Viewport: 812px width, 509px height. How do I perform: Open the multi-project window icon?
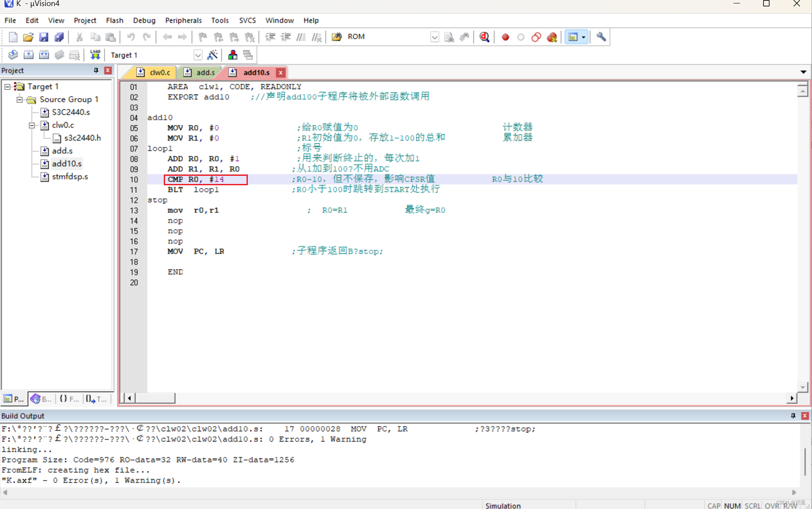[248, 55]
